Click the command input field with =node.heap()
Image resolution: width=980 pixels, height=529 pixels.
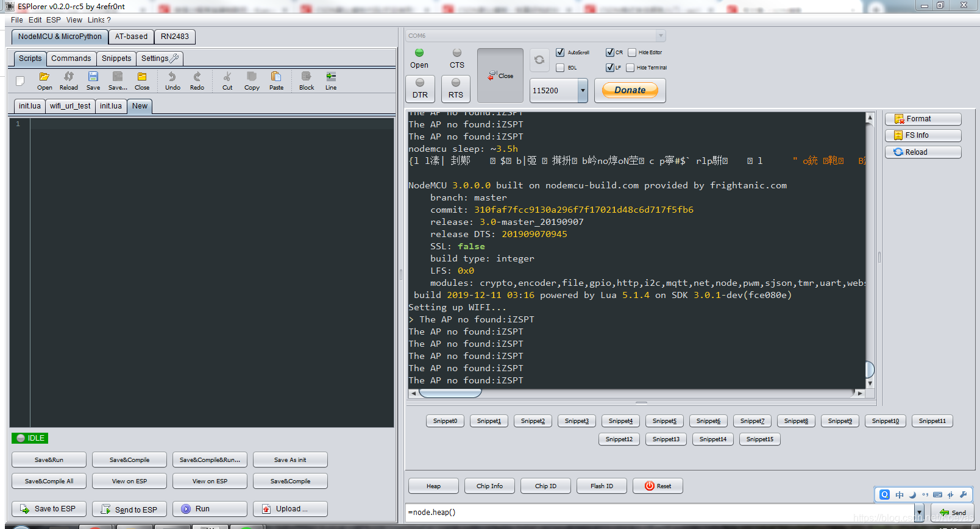point(659,513)
